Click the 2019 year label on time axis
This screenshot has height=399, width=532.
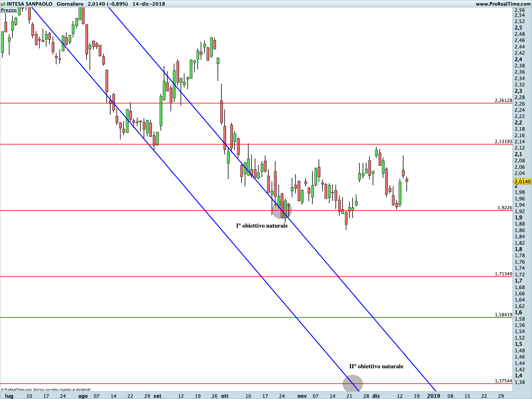pyautogui.click(x=434, y=396)
